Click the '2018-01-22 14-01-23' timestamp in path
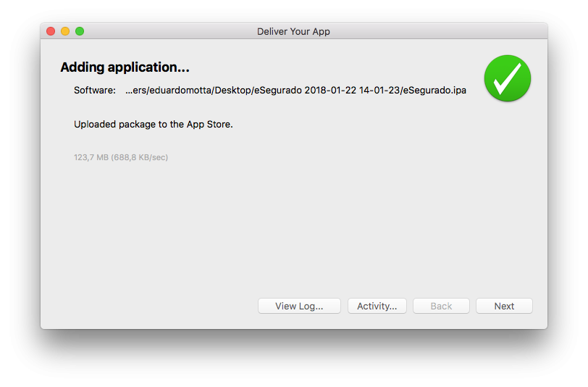 click(x=351, y=91)
